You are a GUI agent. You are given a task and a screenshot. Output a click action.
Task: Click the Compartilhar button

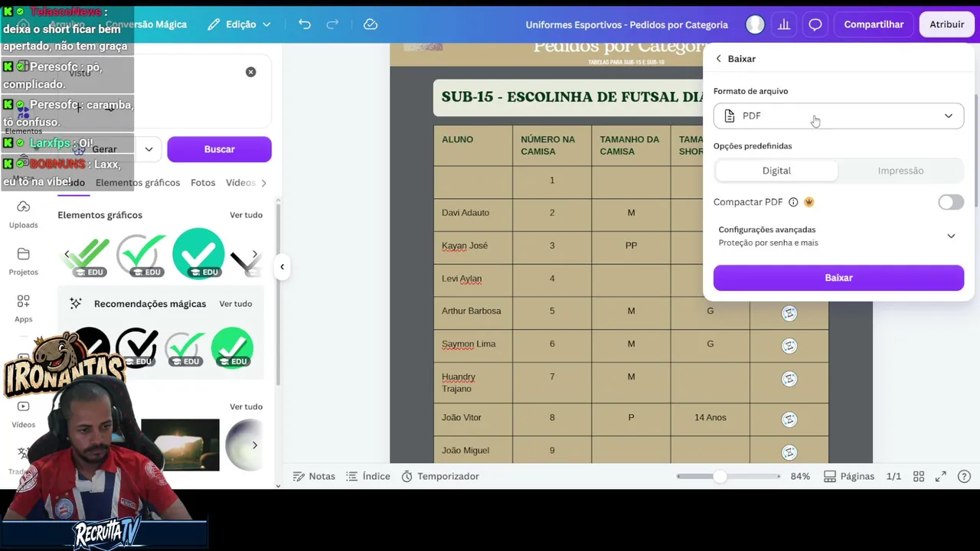(874, 24)
